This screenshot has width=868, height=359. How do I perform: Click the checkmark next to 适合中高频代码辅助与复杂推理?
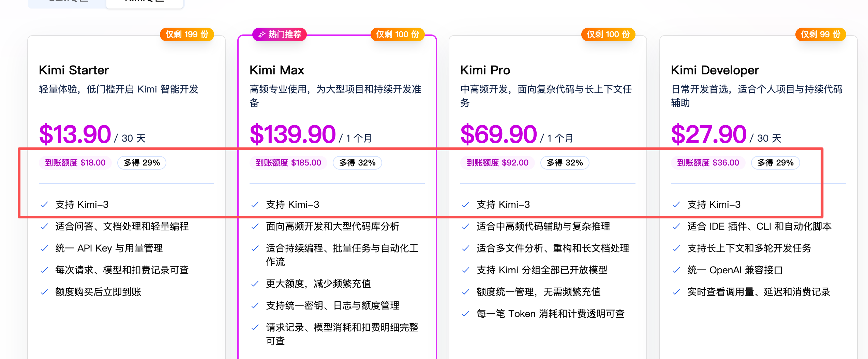click(466, 227)
